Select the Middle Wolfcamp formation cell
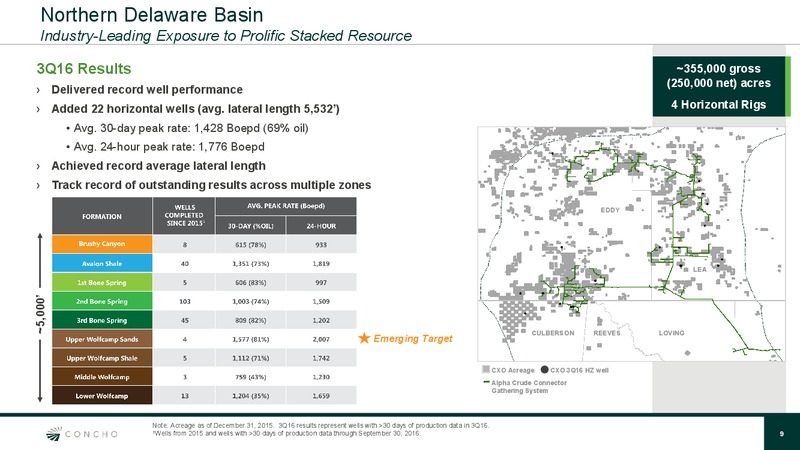 102,377
